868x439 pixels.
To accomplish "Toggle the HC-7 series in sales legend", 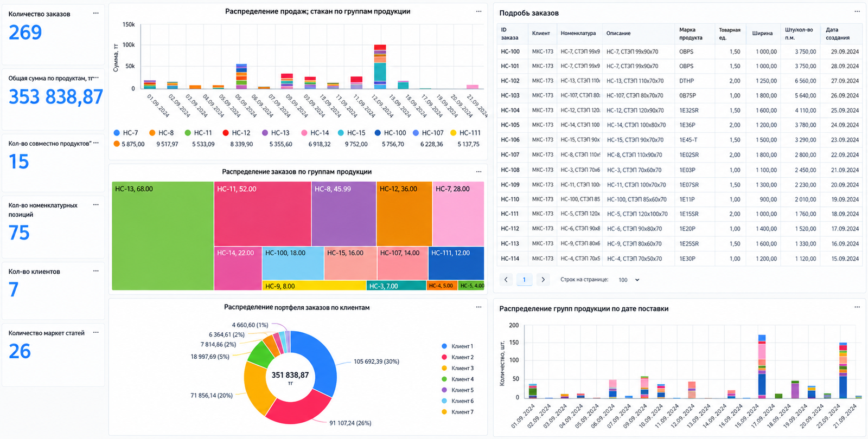I will point(126,133).
